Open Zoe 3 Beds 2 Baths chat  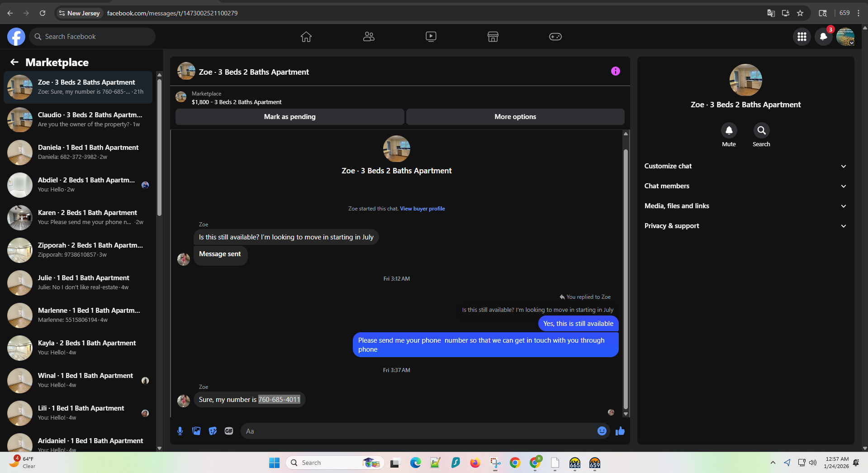[x=78, y=87]
